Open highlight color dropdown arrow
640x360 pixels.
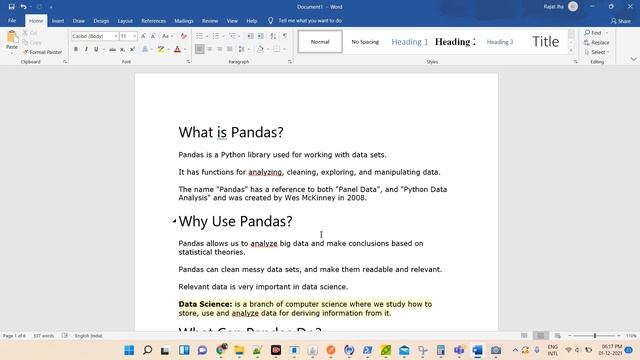click(x=169, y=49)
